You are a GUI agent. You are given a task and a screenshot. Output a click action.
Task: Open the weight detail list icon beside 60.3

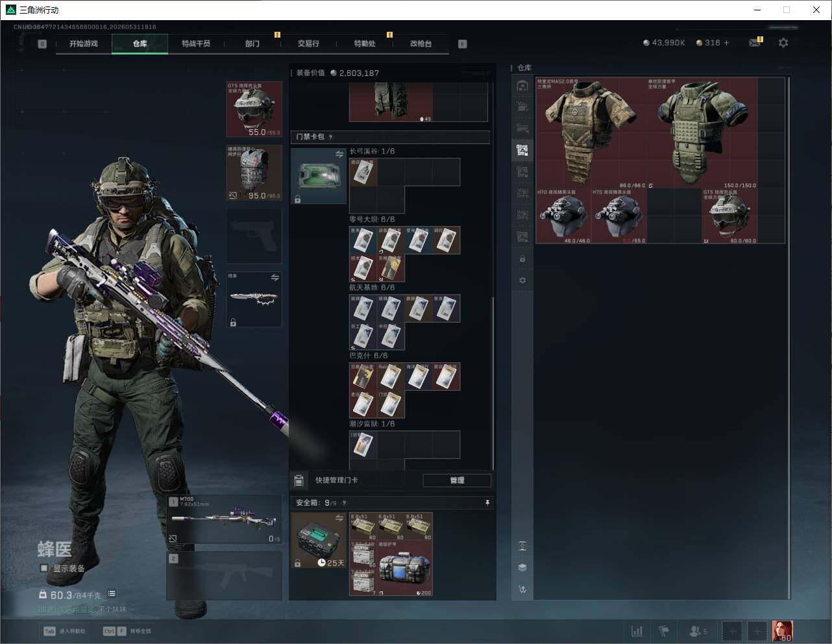pyautogui.click(x=112, y=593)
